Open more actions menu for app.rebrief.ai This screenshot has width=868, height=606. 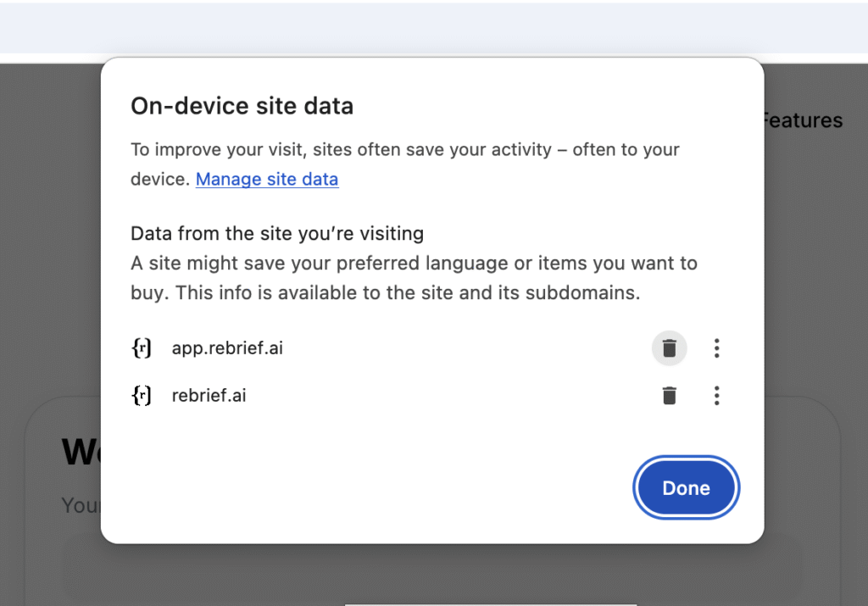click(x=717, y=348)
